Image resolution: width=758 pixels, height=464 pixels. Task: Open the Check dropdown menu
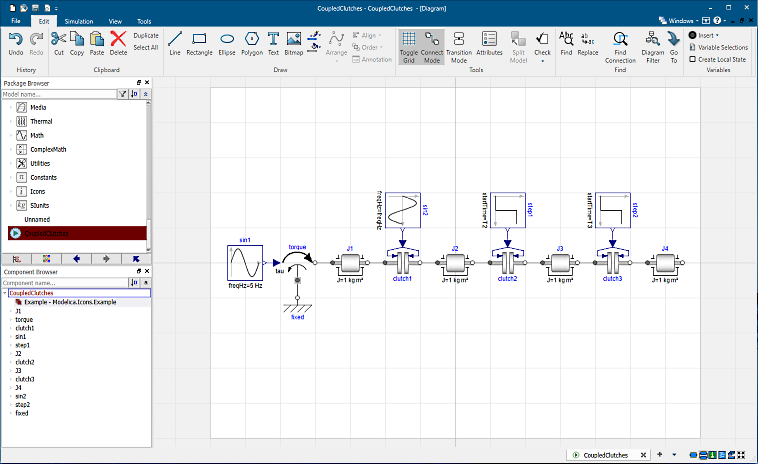[542, 59]
